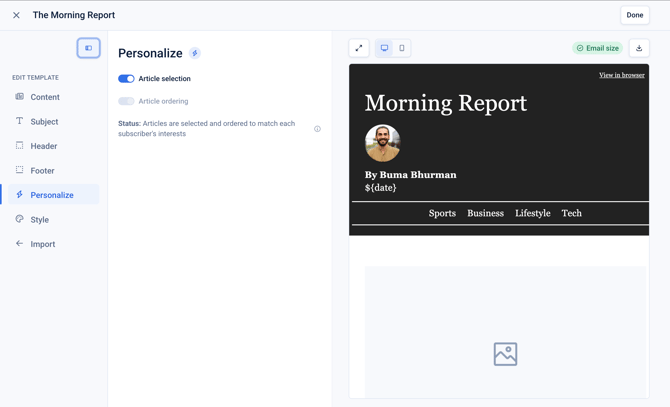Click the Import arrow icon
Image resolution: width=670 pixels, height=407 pixels.
[x=20, y=243]
